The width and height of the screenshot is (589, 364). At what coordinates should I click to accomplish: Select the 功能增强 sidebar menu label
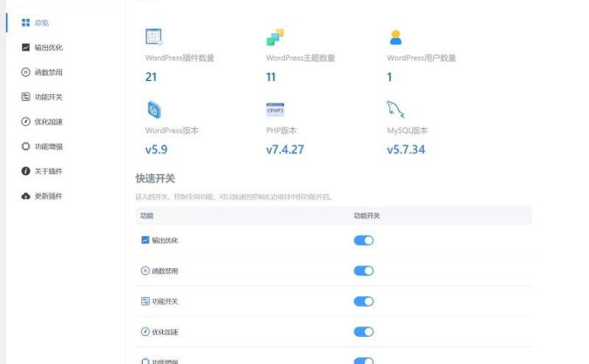pyautogui.click(x=49, y=146)
